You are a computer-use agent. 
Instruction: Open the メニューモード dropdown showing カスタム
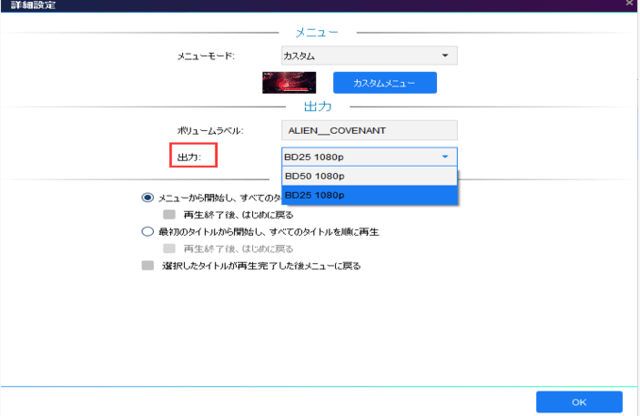click(x=369, y=55)
